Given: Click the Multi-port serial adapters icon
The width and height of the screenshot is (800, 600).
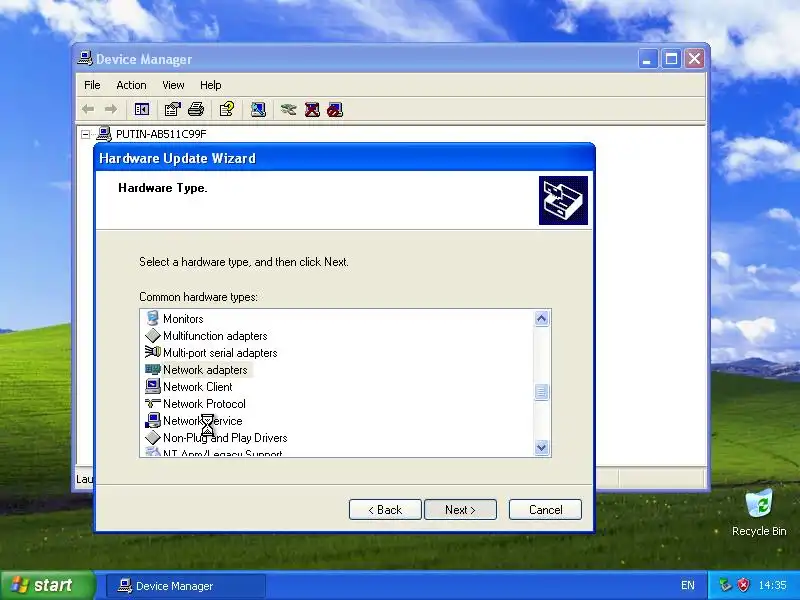Looking at the screenshot, I should (153, 353).
